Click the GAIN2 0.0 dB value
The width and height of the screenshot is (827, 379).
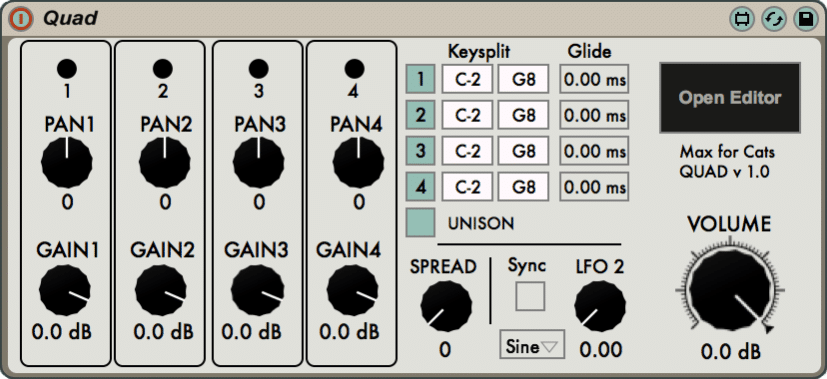[164, 332]
